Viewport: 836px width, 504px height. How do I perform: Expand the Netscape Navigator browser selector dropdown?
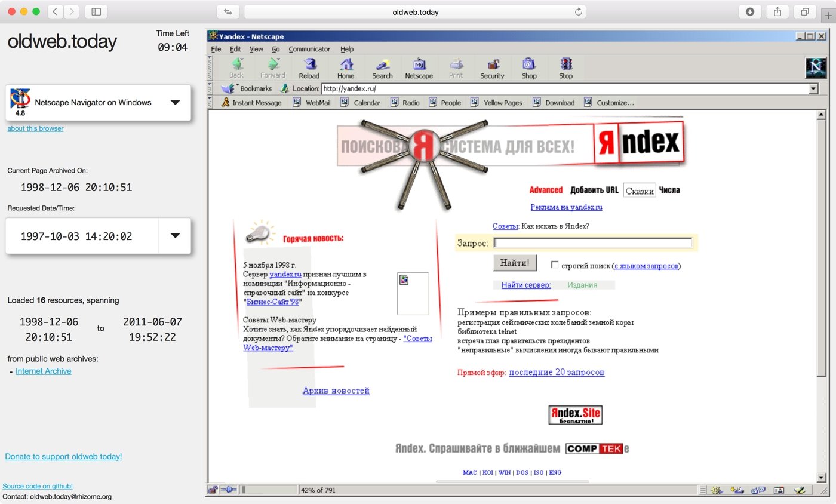(x=175, y=103)
